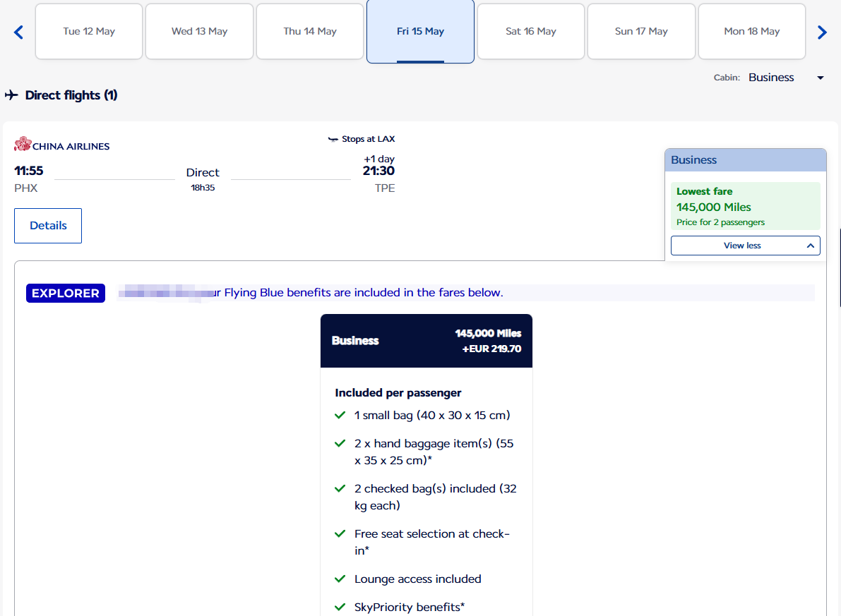841x616 pixels.
Task: Click the +EUR 219.70 amount
Action: click(x=492, y=349)
